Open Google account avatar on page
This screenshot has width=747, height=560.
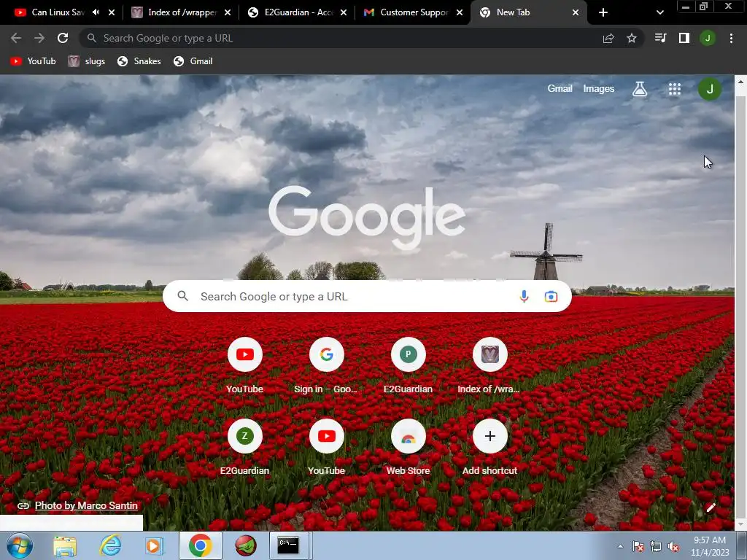pos(710,89)
